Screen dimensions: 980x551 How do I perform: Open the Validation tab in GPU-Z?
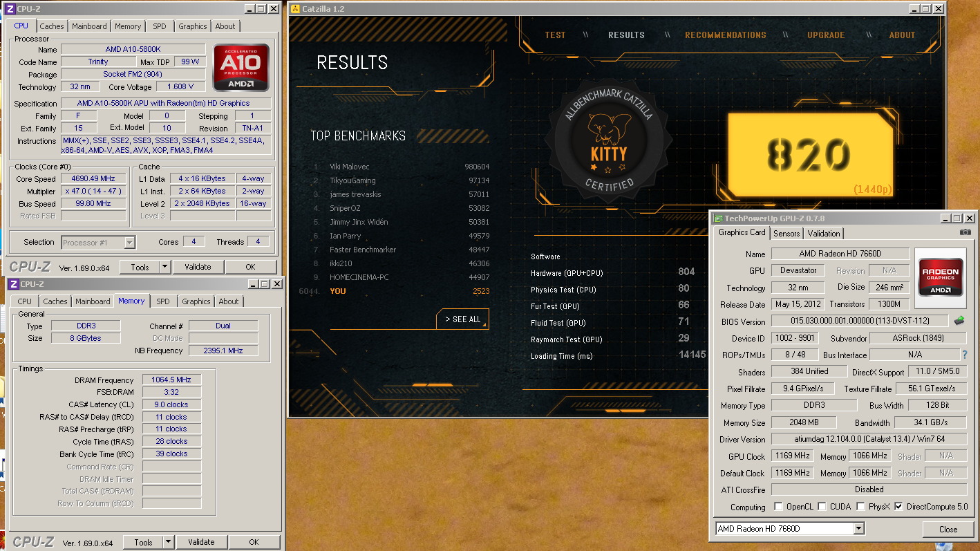click(824, 234)
